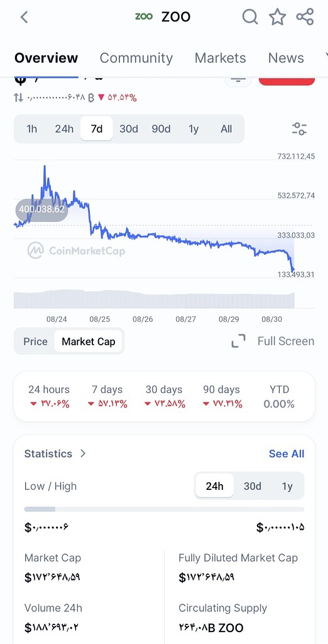Image resolution: width=328 pixels, height=644 pixels.
Task: Tap the Low/High price range bar
Action: pyautogui.click(x=164, y=509)
